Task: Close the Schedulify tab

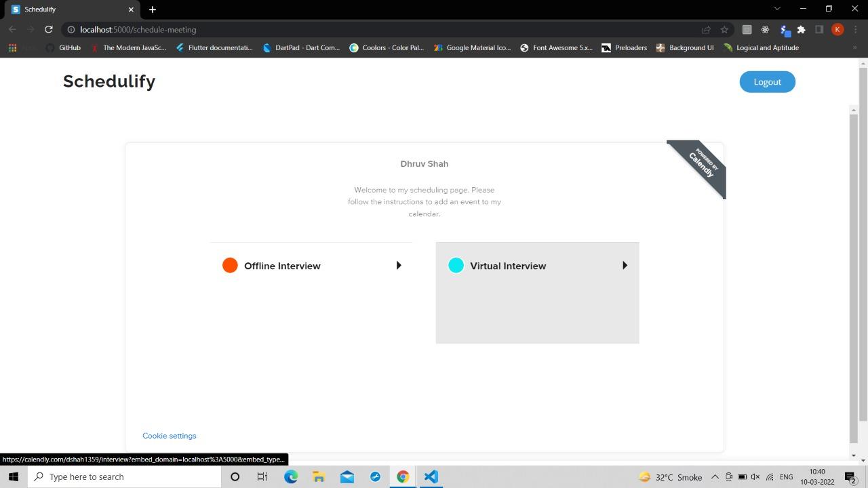Action: [x=131, y=9]
